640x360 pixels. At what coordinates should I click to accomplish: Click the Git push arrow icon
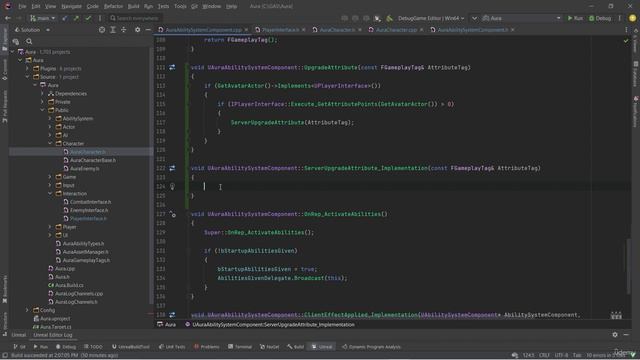(x=76, y=18)
